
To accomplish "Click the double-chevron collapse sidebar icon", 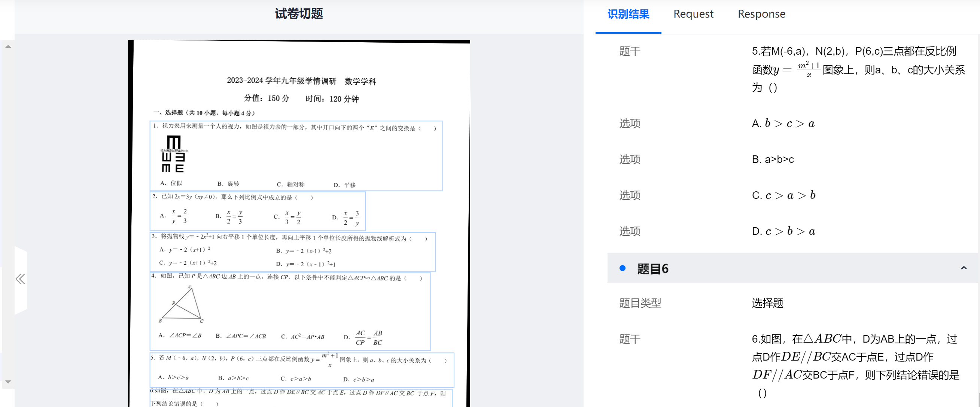I will pos(20,279).
